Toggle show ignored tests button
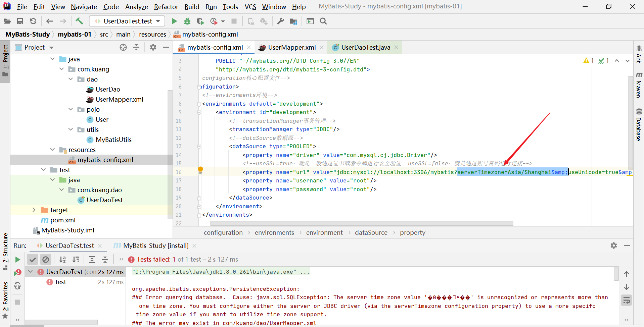 point(46,259)
